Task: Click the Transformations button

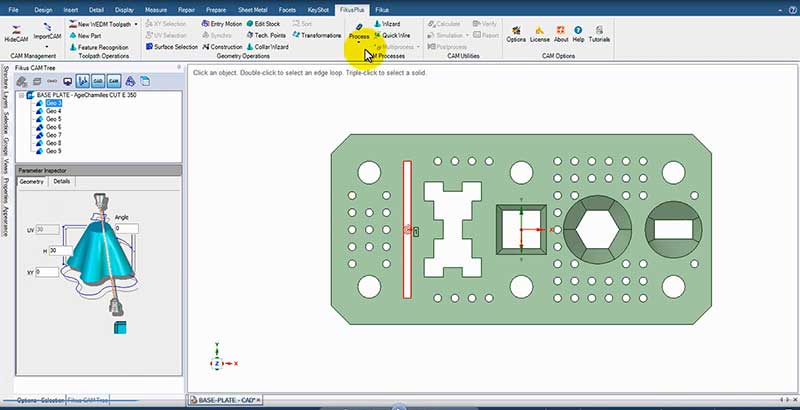Action: (x=315, y=35)
